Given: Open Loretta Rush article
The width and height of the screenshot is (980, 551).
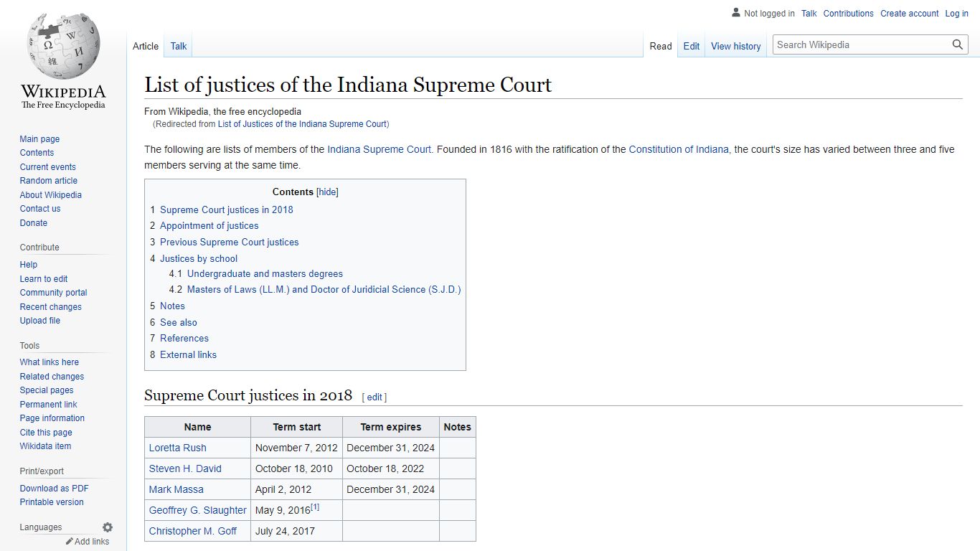Looking at the screenshot, I should coord(178,448).
